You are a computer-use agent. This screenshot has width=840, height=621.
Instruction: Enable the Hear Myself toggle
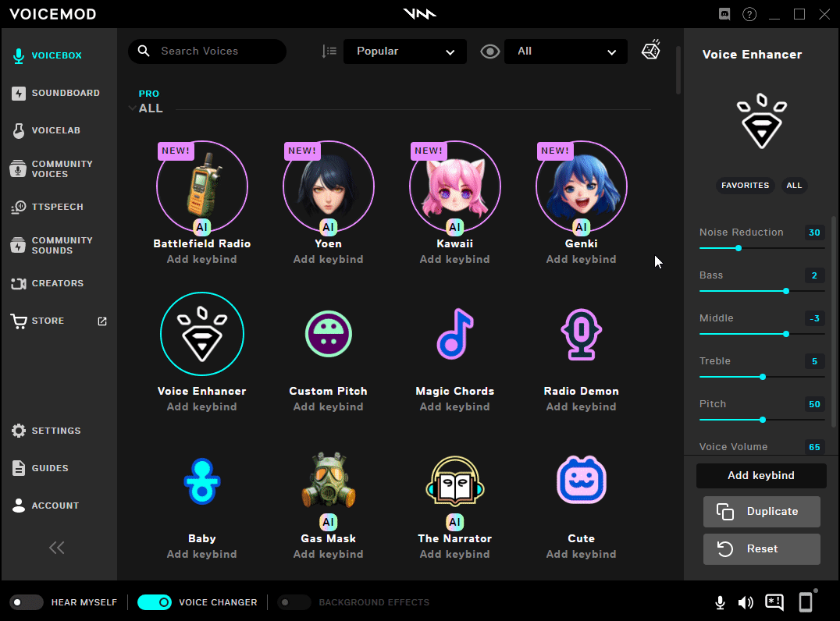(x=26, y=601)
